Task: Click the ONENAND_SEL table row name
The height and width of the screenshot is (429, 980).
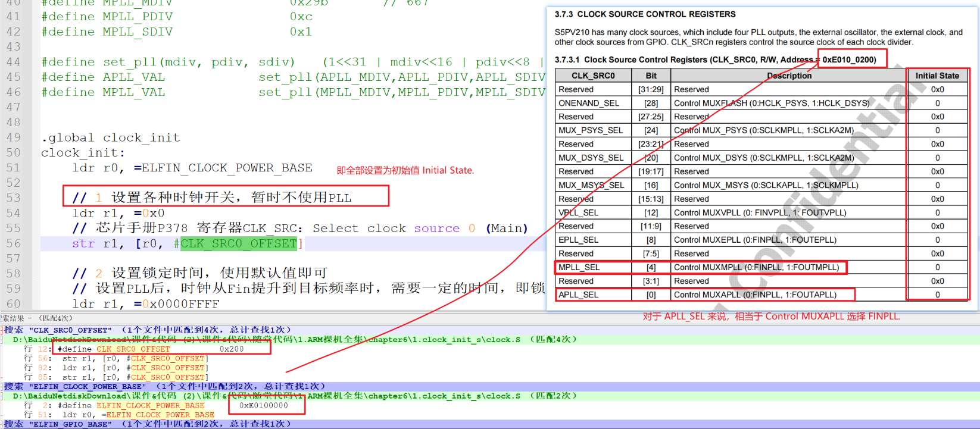Action: tap(589, 103)
